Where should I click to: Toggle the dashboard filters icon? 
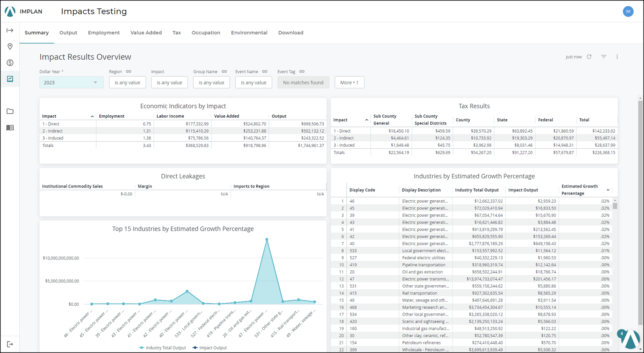tap(604, 57)
